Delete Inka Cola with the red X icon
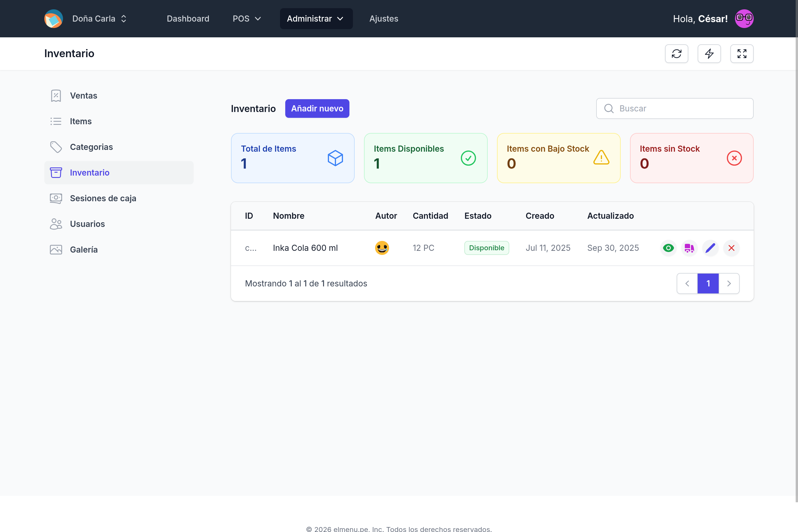This screenshot has height=532, width=798. click(731, 248)
